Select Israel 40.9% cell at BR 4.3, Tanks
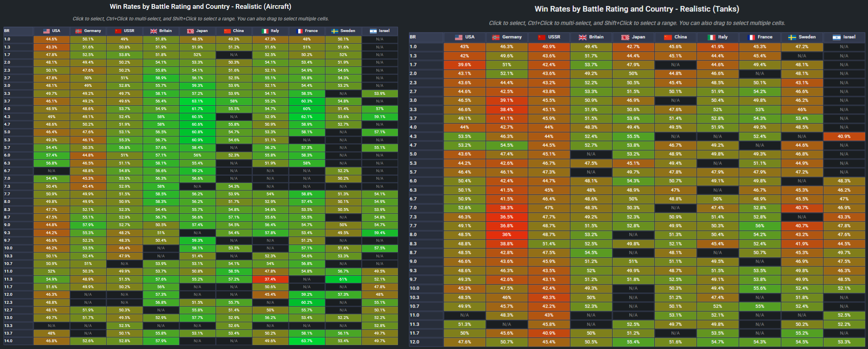The height and width of the screenshot is (349, 868). click(844, 136)
